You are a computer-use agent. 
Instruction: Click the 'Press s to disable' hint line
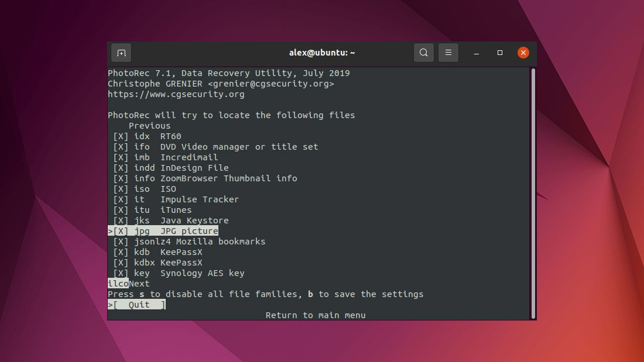pos(265,294)
